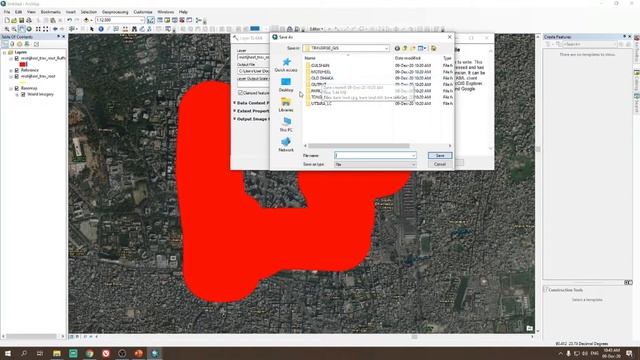The image size is (640, 360).
Task: Collapse the Basemap group node
Action: [x=11, y=88]
